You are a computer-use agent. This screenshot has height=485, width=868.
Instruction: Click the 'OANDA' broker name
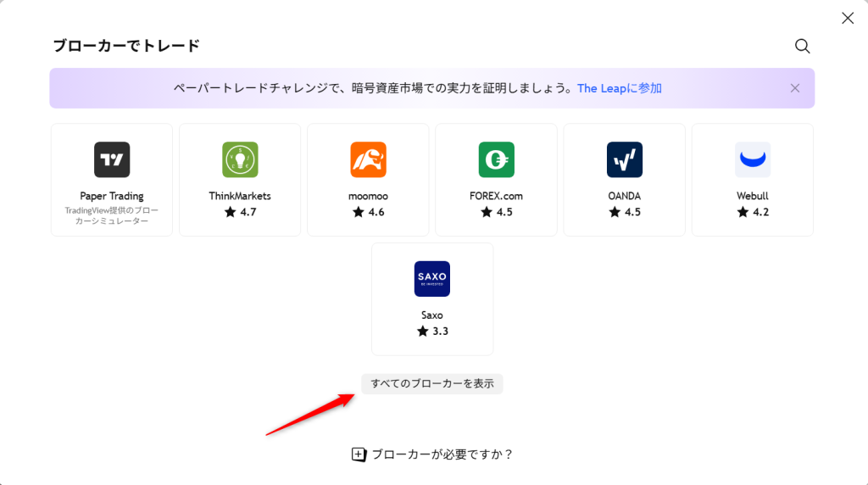[x=625, y=196]
